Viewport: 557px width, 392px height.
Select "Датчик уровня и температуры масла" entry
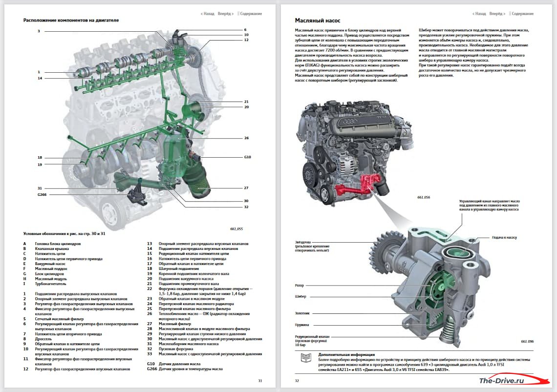191,369
